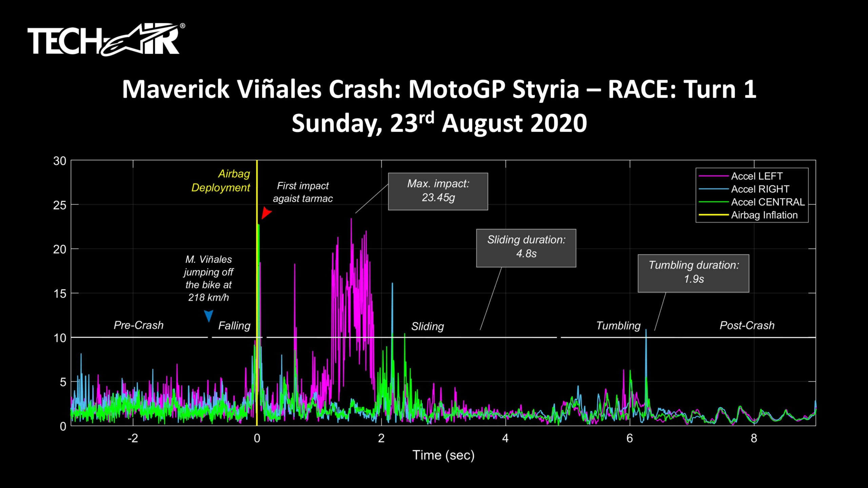
Task: Click the yellow Airbag Inflation legend line
Action: 713,215
